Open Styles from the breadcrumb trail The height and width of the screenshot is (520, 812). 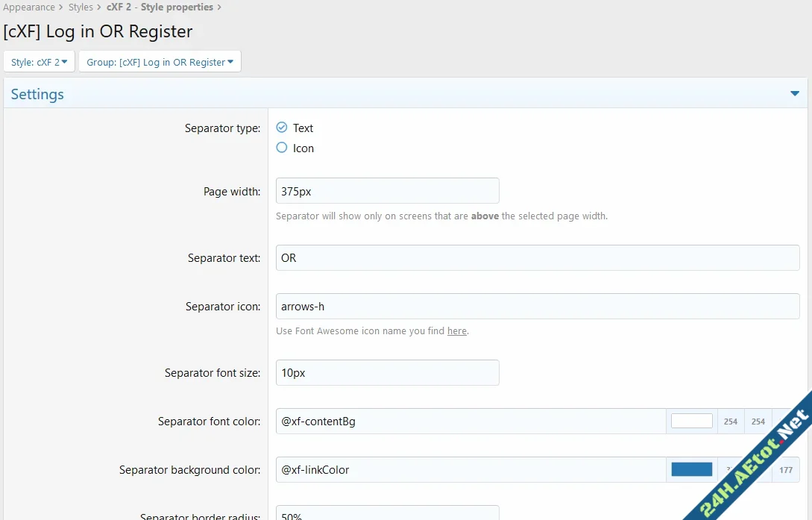coord(81,7)
